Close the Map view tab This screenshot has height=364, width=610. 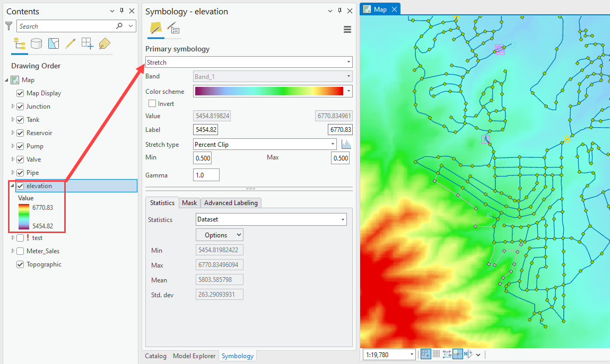click(394, 10)
